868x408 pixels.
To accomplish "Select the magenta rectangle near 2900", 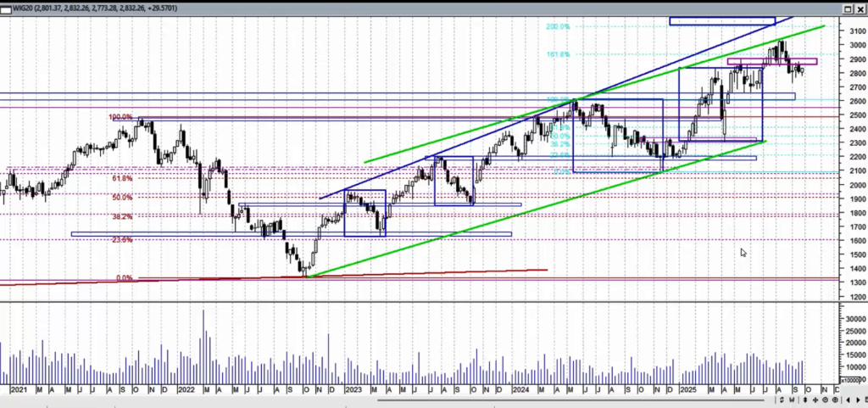I will [771, 61].
